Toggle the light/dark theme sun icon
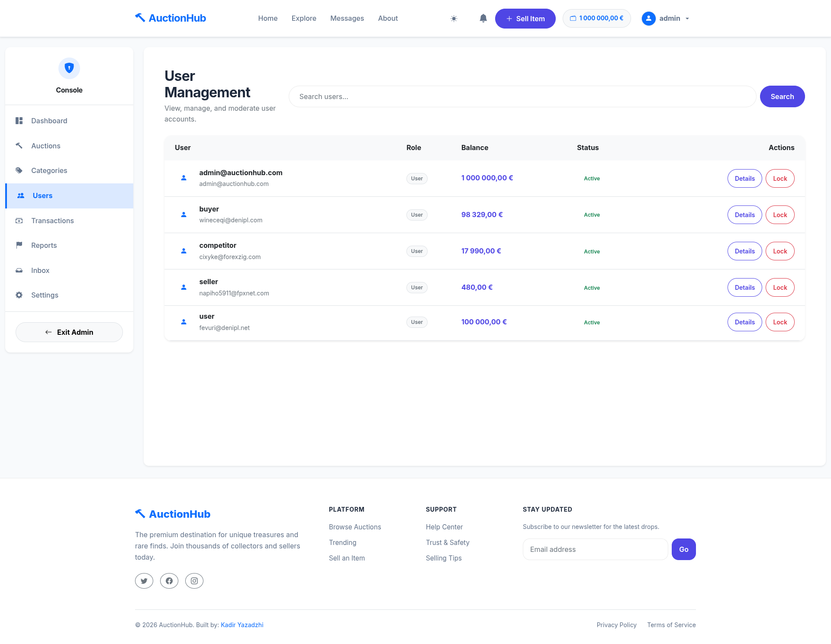 pyautogui.click(x=454, y=19)
